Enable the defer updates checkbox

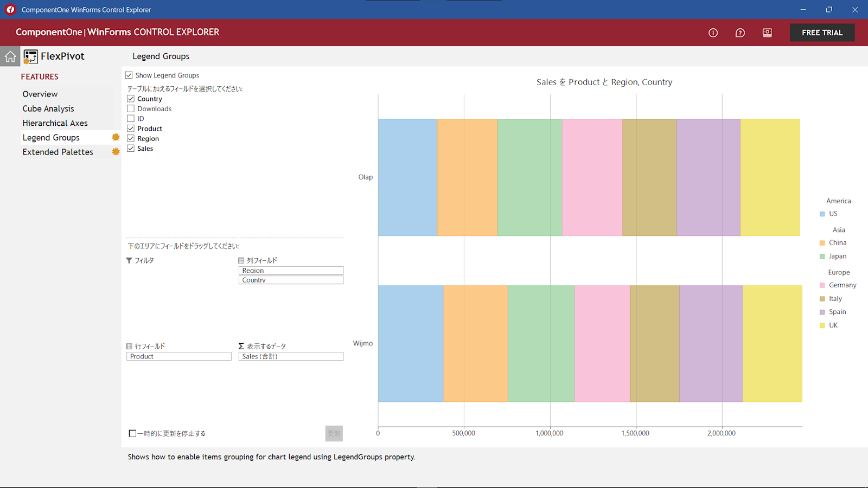[132, 433]
